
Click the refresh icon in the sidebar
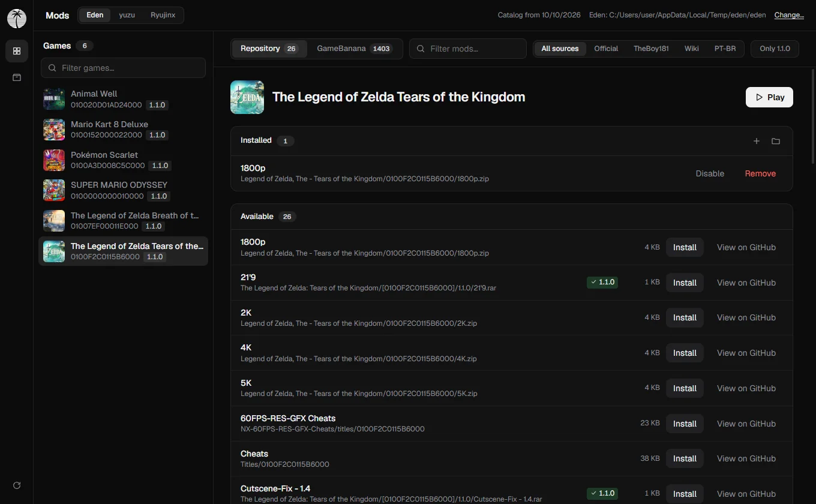tap(17, 485)
